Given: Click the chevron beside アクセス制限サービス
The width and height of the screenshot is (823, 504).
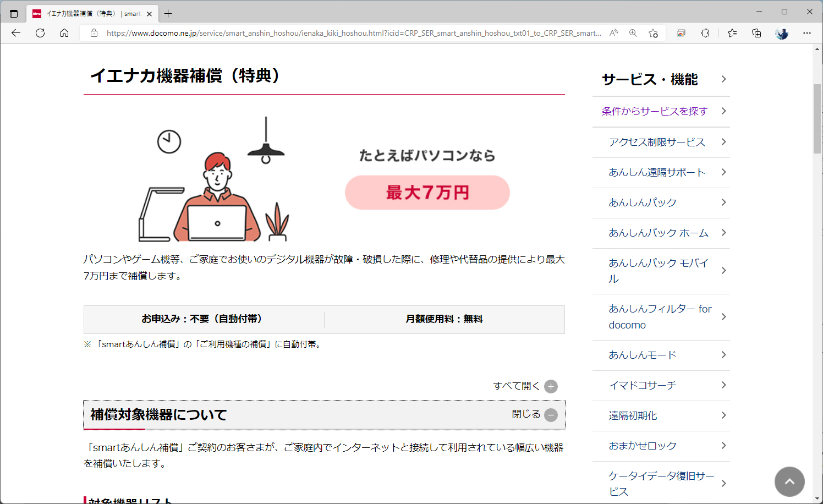Looking at the screenshot, I should [724, 142].
